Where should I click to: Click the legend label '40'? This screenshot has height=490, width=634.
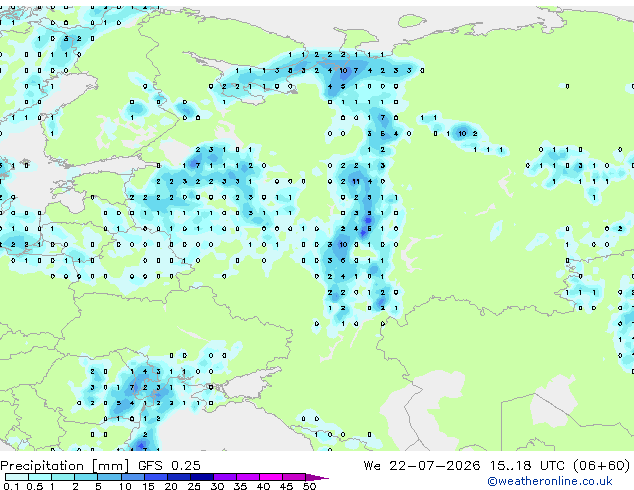[263, 486]
